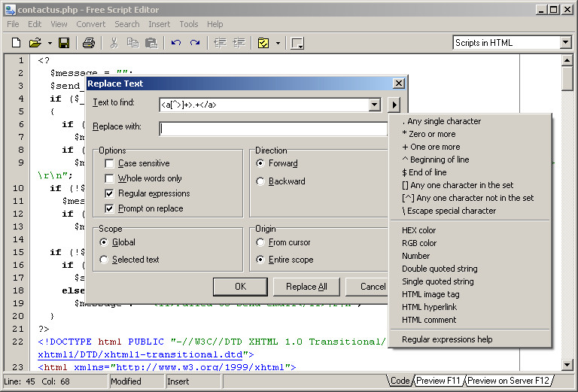
Task: Paste from clipboard toolbar icon
Action: pyautogui.click(x=151, y=43)
